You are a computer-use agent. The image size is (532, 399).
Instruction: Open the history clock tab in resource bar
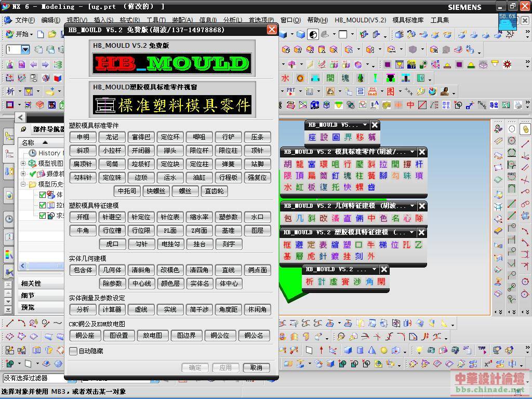click(x=9, y=219)
